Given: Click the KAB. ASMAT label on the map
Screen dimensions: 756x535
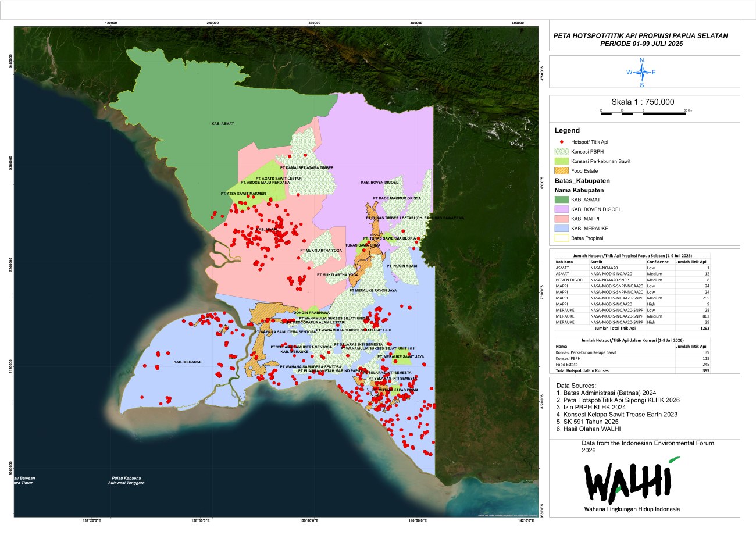Looking at the screenshot, I should click(222, 124).
